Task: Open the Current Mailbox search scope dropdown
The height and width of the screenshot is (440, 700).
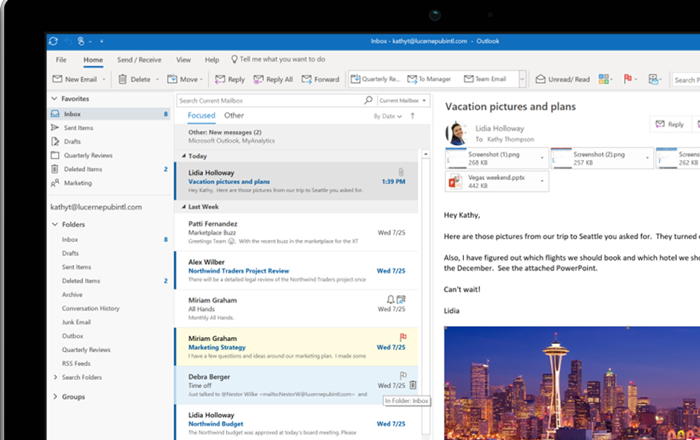Action: (x=403, y=101)
